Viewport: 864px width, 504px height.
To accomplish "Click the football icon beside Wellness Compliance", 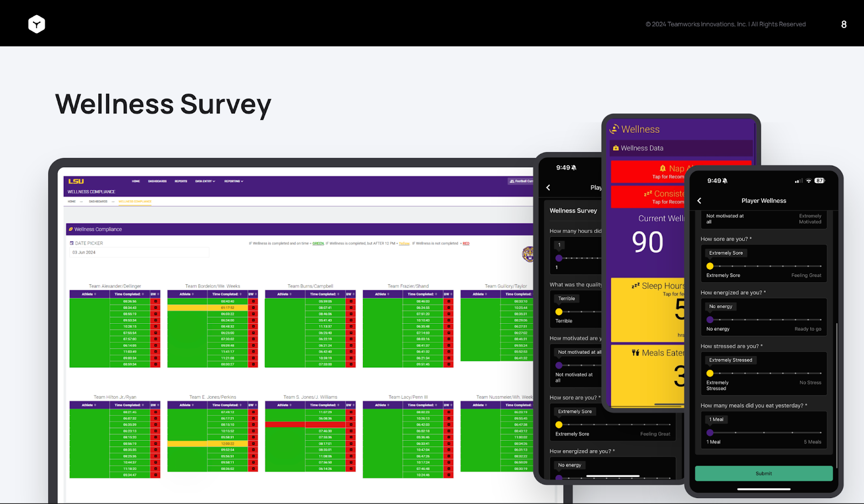I will (71, 229).
